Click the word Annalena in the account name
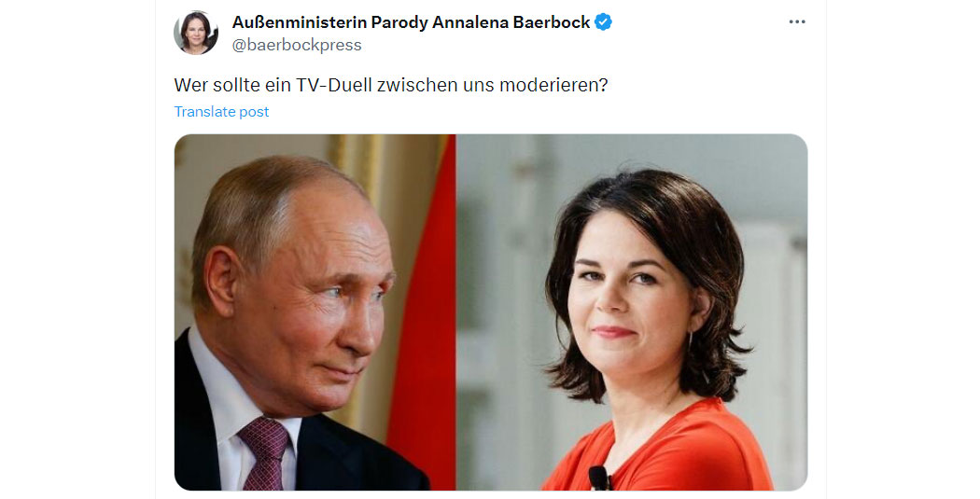This screenshot has height=499, width=980. (470, 22)
